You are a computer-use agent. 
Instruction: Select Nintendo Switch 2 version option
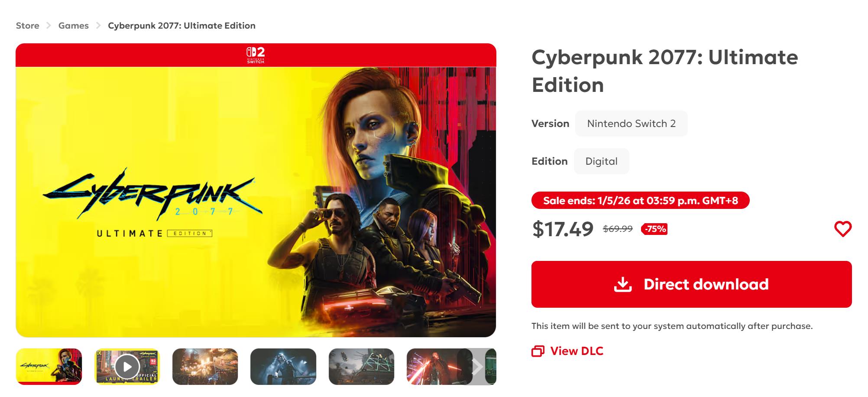[x=631, y=124]
